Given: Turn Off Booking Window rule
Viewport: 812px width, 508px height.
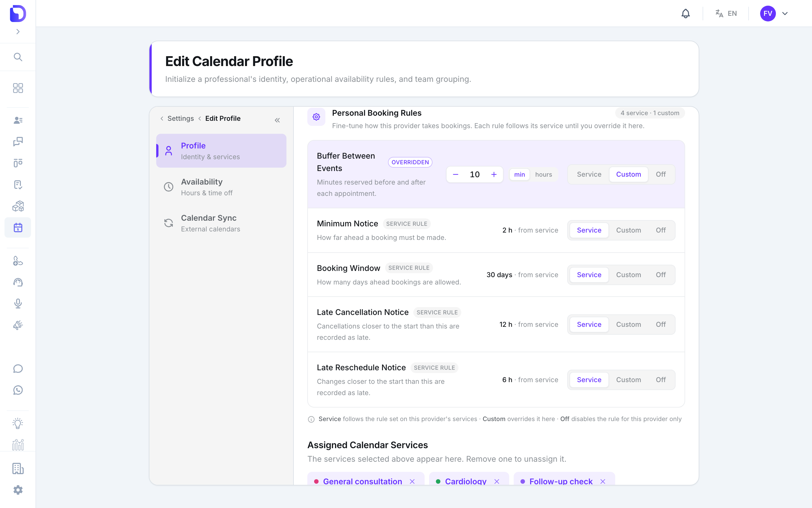Looking at the screenshot, I should (661, 275).
